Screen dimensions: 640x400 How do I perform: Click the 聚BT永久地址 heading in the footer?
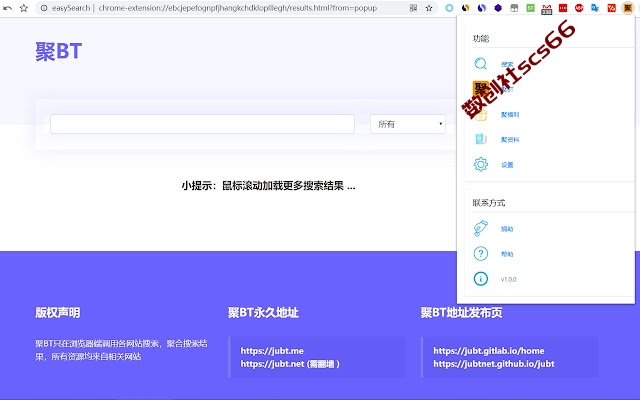(x=263, y=313)
